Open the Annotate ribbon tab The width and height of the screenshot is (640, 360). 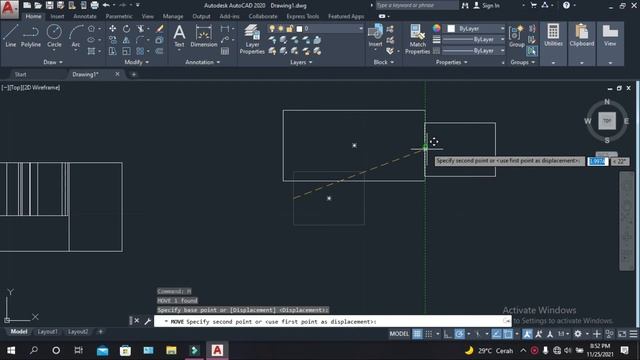point(85,16)
